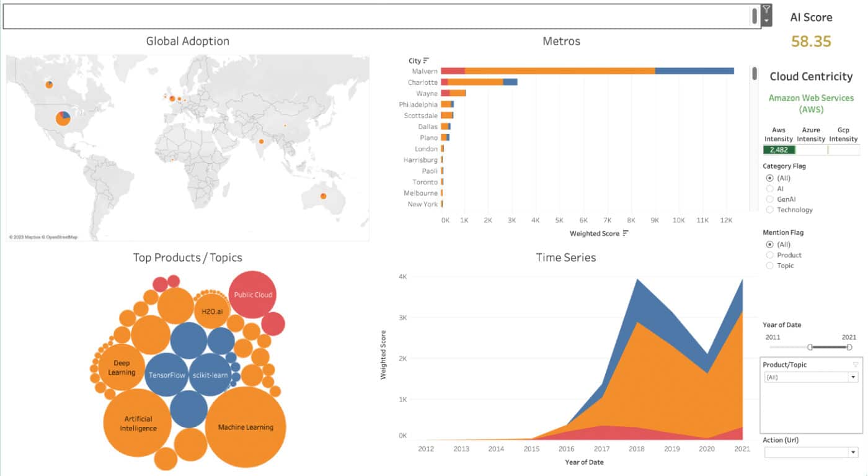Open the Product/Topic (All) dropdown

[x=852, y=377]
